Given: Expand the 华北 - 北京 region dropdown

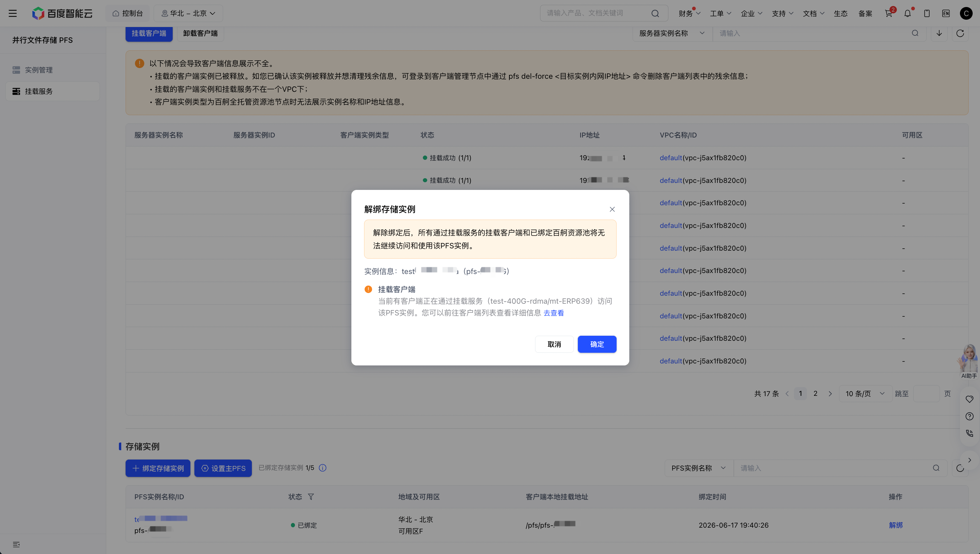Looking at the screenshot, I should click(x=188, y=13).
